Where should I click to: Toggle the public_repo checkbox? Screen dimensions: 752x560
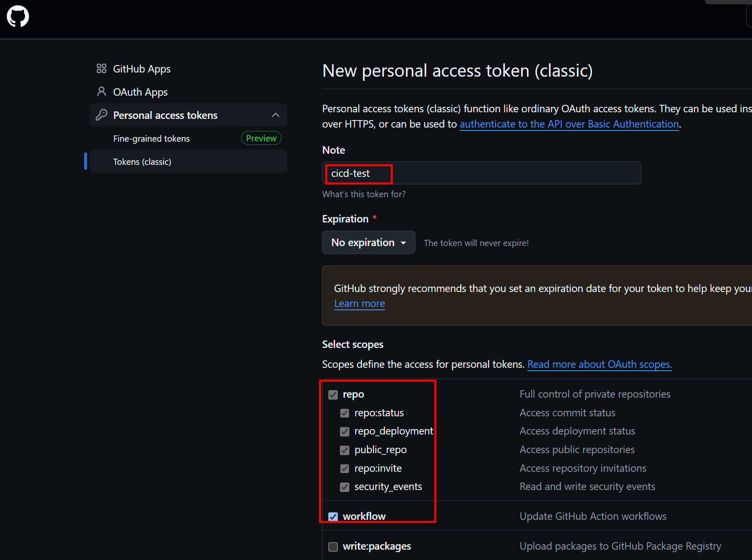point(344,450)
